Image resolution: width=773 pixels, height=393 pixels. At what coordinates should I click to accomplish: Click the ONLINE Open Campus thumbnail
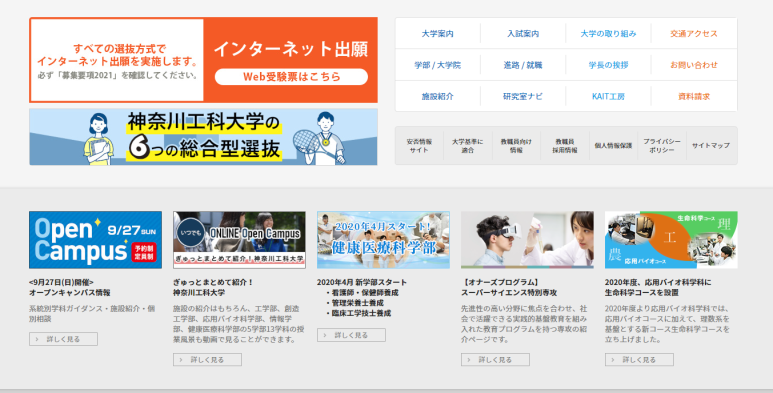[239, 240]
